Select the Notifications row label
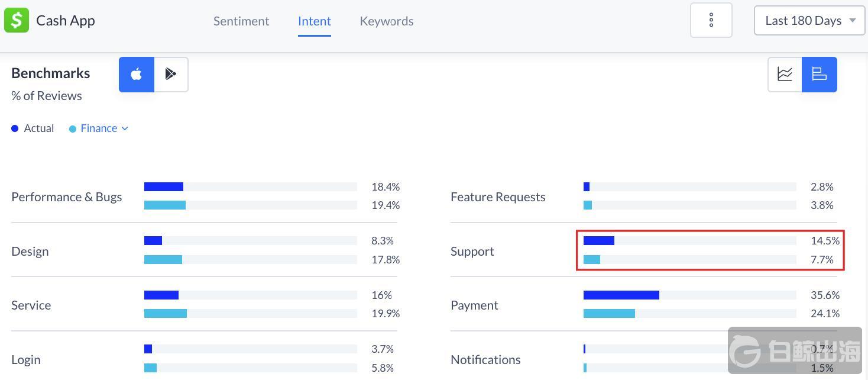 click(x=485, y=360)
